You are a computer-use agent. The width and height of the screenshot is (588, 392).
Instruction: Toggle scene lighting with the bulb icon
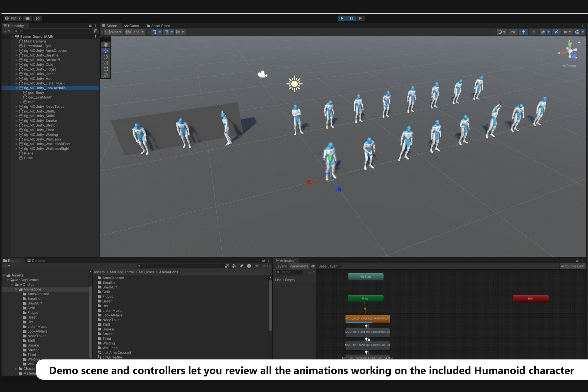524,32
